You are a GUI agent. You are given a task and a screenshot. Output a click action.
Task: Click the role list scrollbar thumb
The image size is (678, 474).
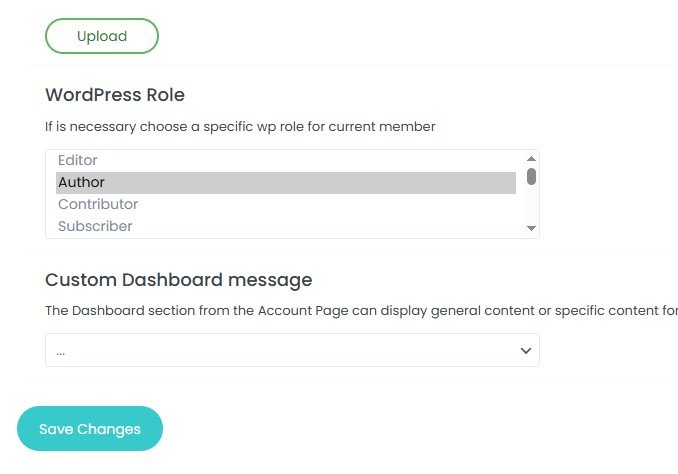pos(532,176)
